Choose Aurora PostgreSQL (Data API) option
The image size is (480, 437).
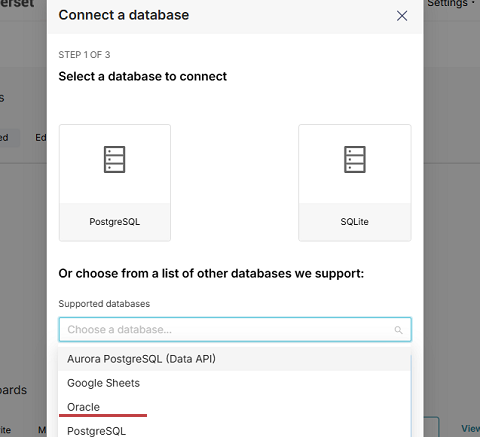pyautogui.click(x=234, y=359)
